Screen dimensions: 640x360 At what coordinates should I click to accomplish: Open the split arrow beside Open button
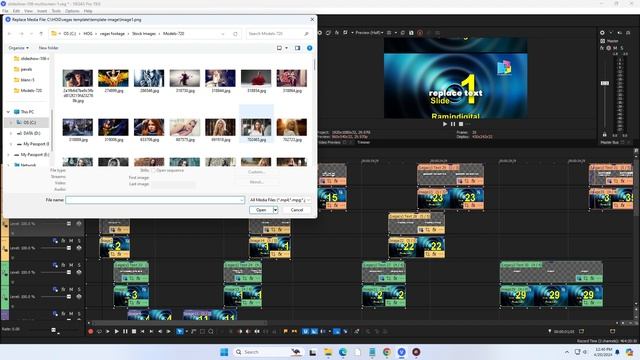coord(276,210)
